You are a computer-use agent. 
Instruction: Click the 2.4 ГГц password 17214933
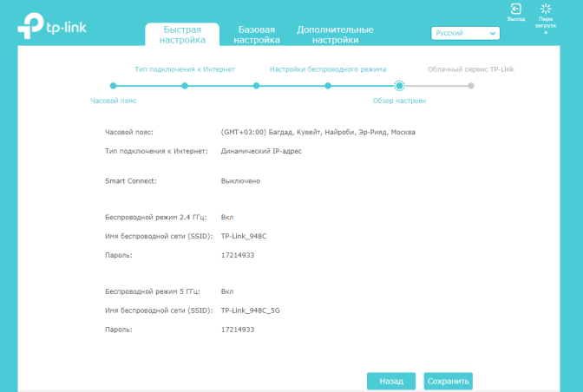[238, 255]
